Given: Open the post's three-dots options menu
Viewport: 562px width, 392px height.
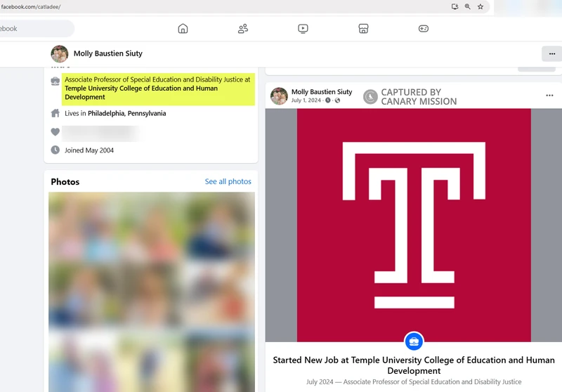Looking at the screenshot, I should point(549,96).
